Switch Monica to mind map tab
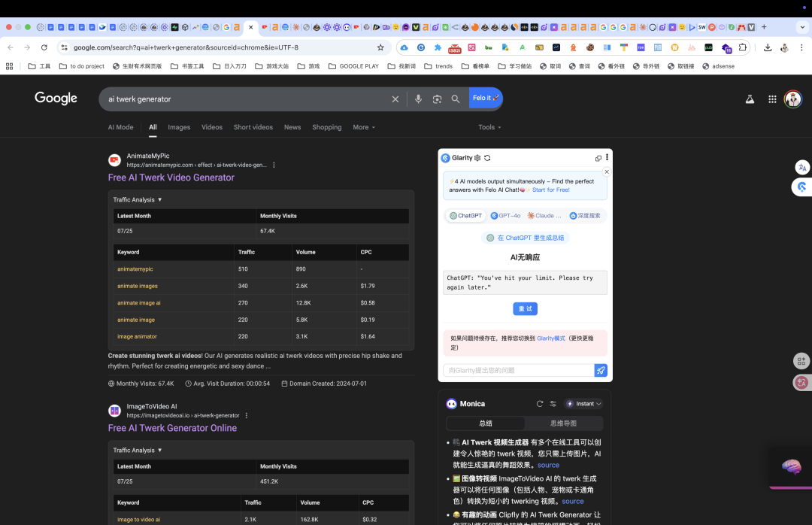Viewport: 812px width, 525px height. click(x=563, y=423)
